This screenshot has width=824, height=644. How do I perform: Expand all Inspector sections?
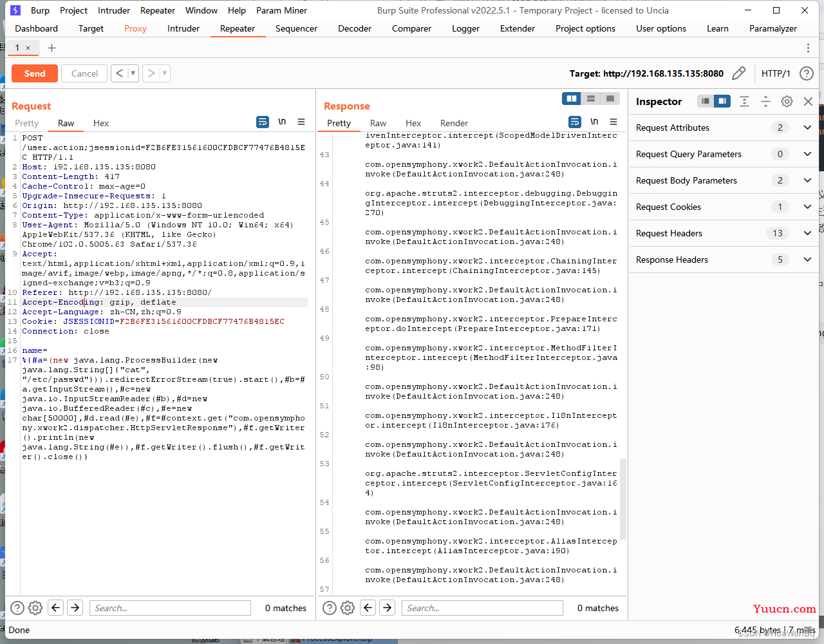(744, 101)
